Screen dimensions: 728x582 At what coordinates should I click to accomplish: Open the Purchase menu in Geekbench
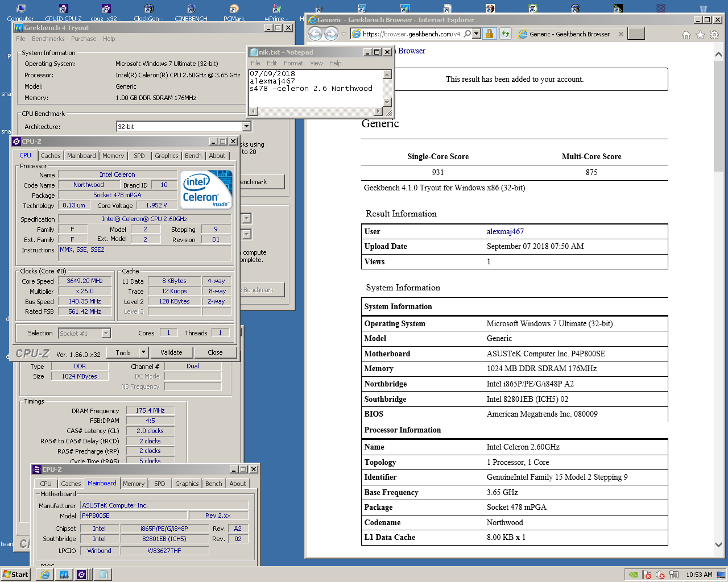84,39
